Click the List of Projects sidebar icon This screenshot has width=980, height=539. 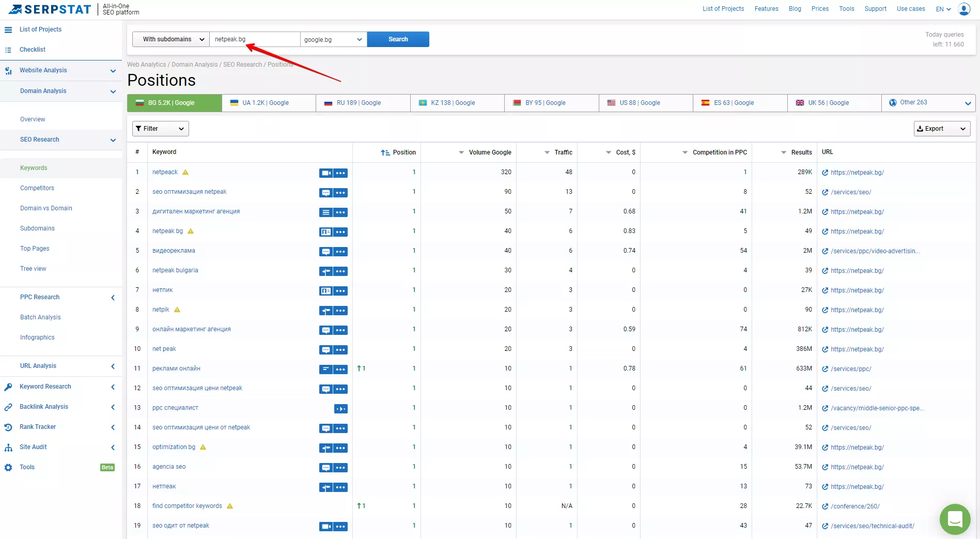click(x=8, y=29)
